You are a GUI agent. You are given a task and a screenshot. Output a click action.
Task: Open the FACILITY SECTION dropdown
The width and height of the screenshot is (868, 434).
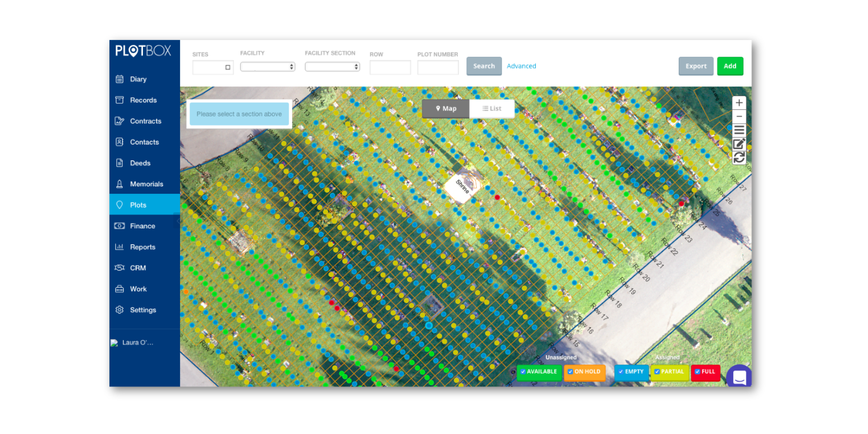point(332,66)
